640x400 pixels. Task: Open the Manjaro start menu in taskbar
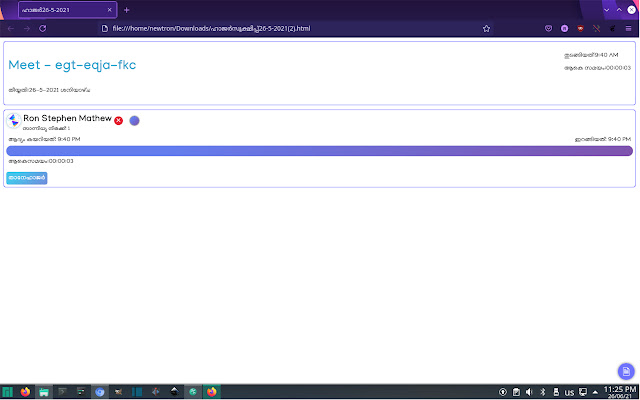click(8, 392)
